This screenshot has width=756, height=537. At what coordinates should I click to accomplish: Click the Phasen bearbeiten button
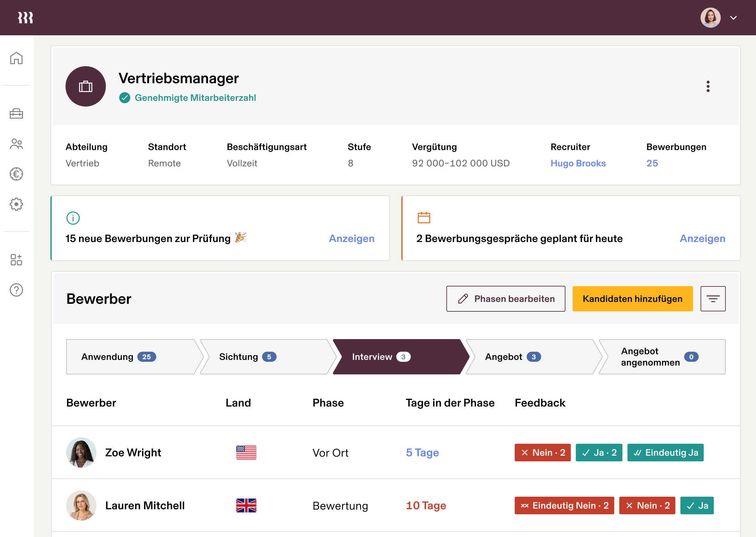point(506,298)
